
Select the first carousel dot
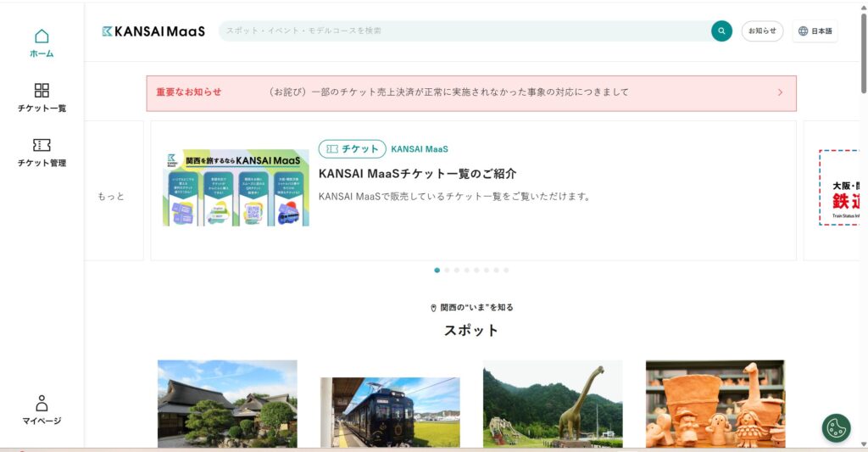[x=437, y=271]
